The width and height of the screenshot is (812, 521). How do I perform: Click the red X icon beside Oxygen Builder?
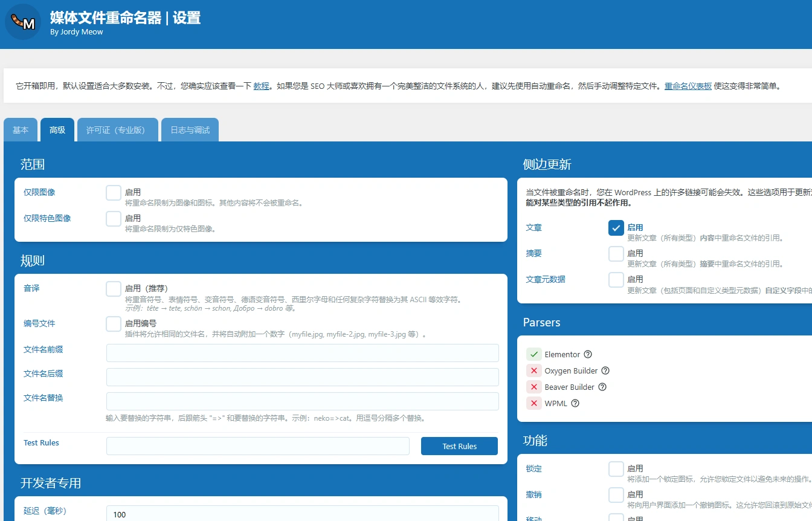pos(535,371)
